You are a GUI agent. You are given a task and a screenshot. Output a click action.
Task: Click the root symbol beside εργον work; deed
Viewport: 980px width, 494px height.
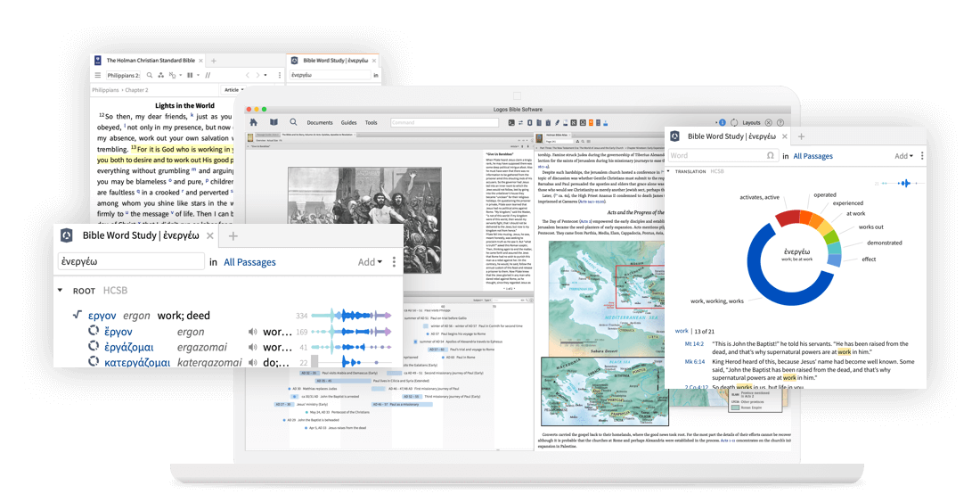[78, 315]
